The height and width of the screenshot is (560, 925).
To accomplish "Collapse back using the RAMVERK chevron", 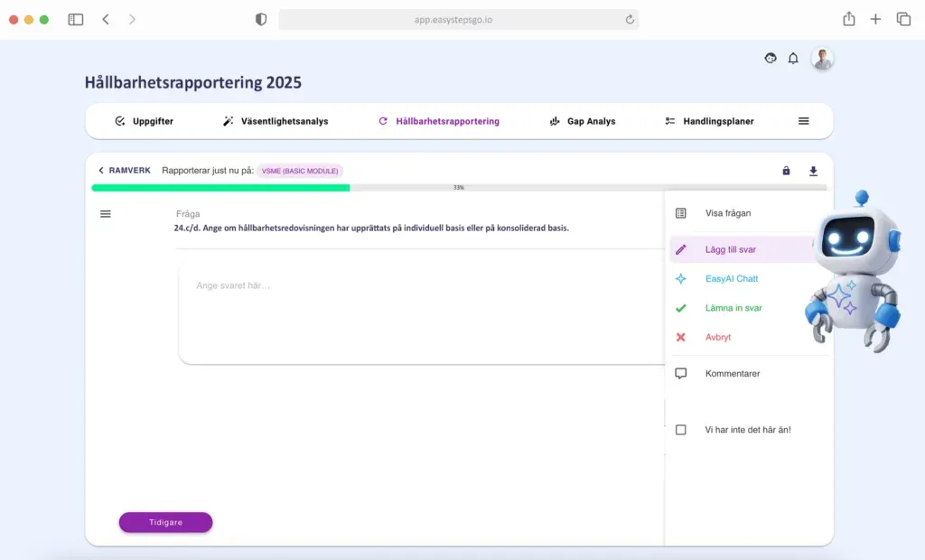I will [99, 170].
